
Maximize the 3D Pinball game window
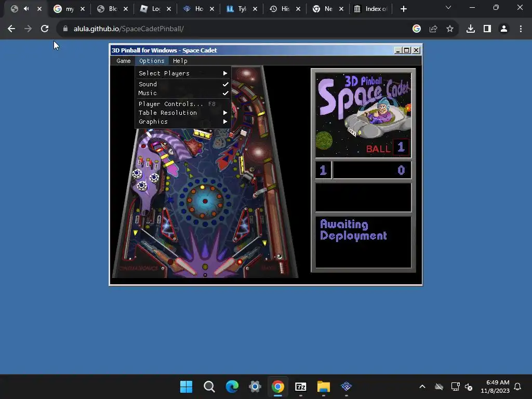(x=406, y=50)
